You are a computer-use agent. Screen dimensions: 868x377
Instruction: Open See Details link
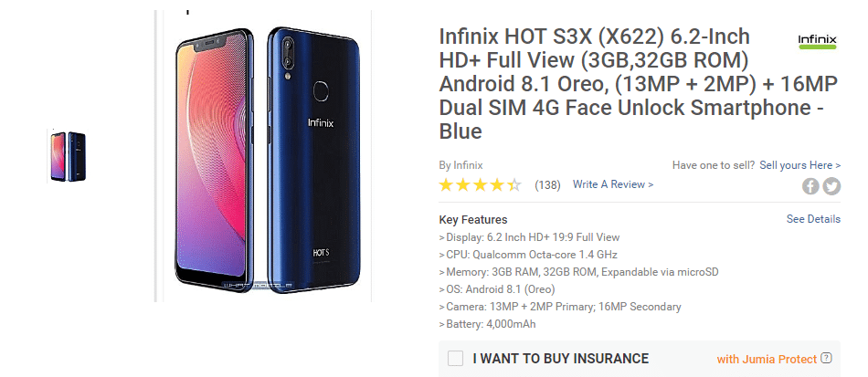813,219
